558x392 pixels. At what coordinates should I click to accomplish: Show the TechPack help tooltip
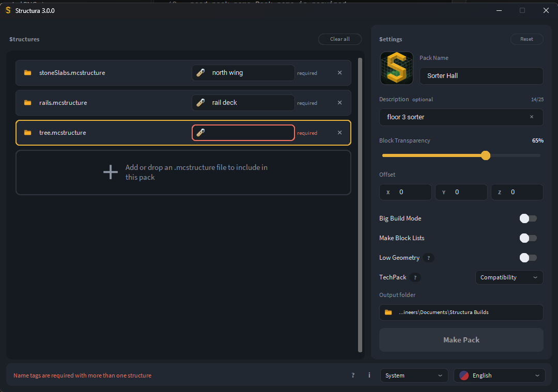415,277
